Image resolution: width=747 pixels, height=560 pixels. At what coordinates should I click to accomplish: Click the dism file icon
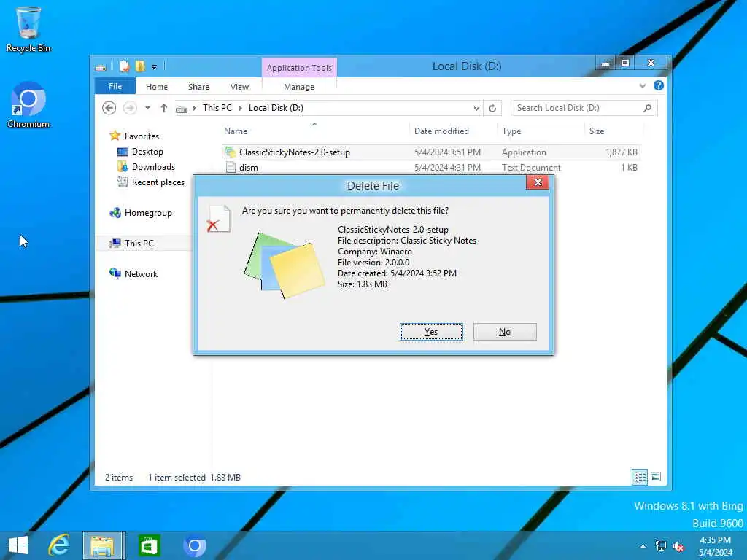(231, 167)
